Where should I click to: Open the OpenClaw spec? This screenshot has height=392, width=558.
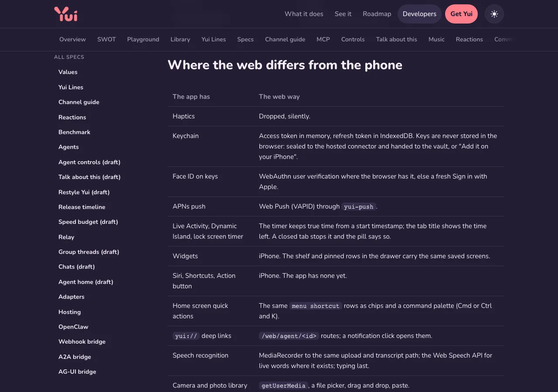[73, 327]
